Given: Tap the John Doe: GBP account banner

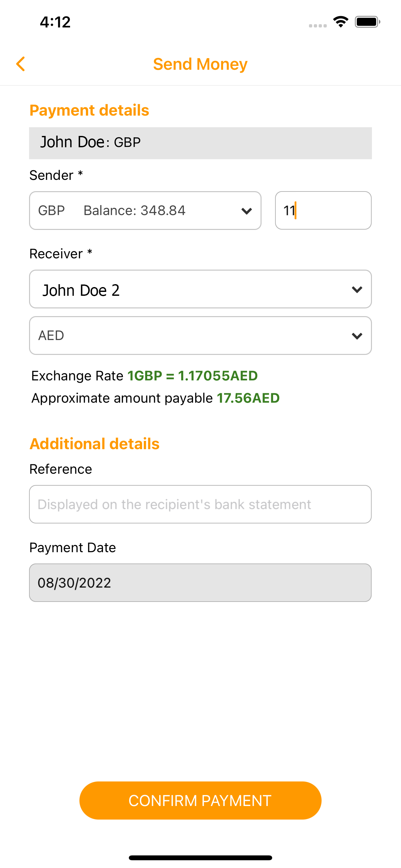Looking at the screenshot, I should (200, 143).
